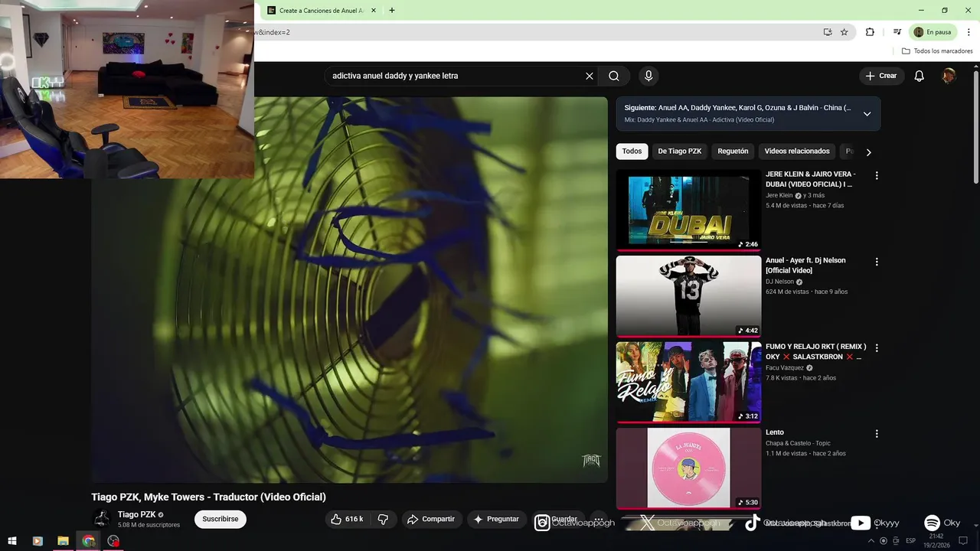980x551 pixels.
Task: Open Anuel - Ayer ft. Dj Nelson title
Action: tap(805, 266)
